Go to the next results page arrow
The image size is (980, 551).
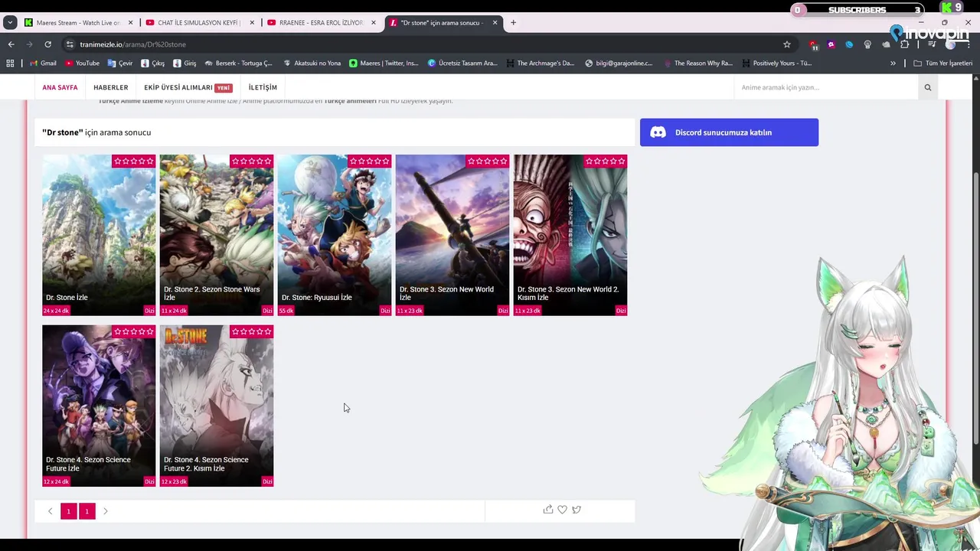coord(106,511)
